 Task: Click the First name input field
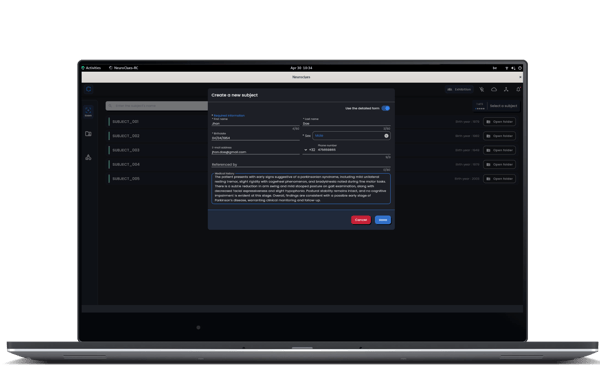(256, 122)
